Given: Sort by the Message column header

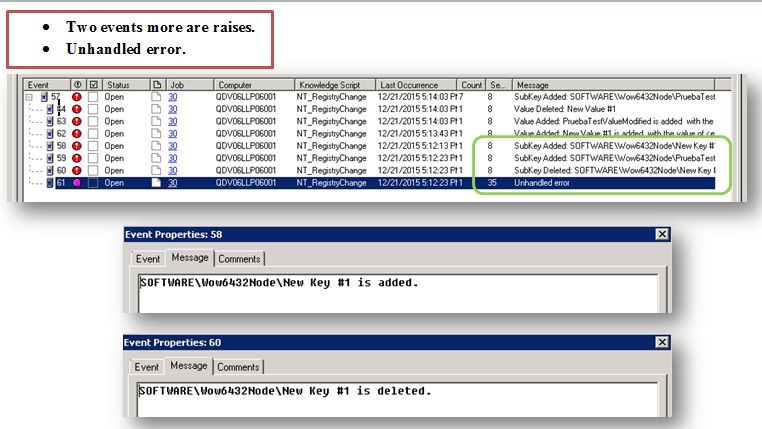Looking at the screenshot, I should point(613,85).
